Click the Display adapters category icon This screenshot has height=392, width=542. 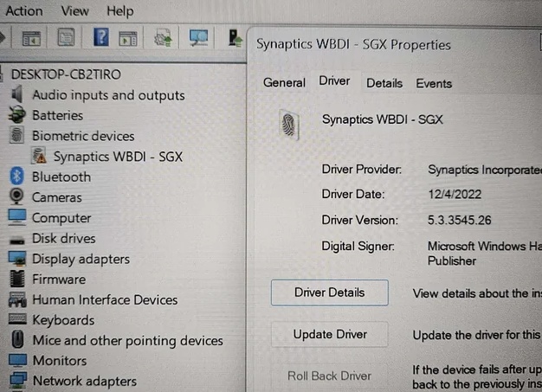tap(17, 259)
